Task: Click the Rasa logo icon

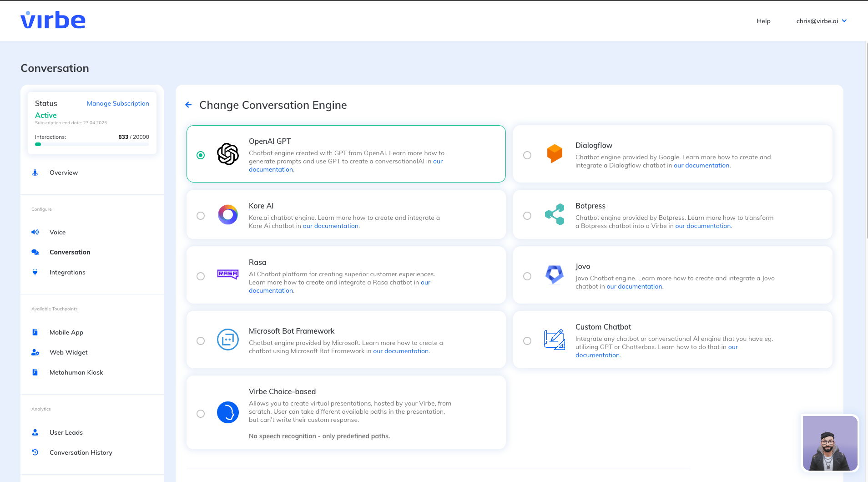Action: click(228, 274)
